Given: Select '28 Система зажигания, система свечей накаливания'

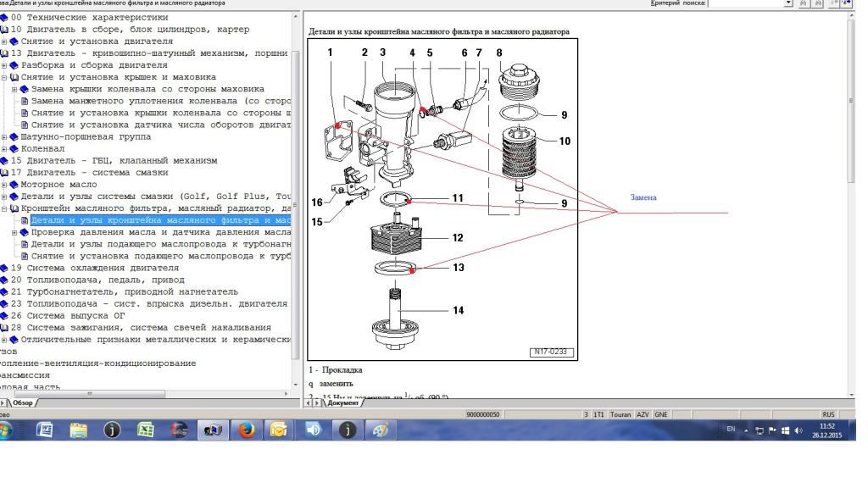Looking at the screenshot, I should point(141,328).
